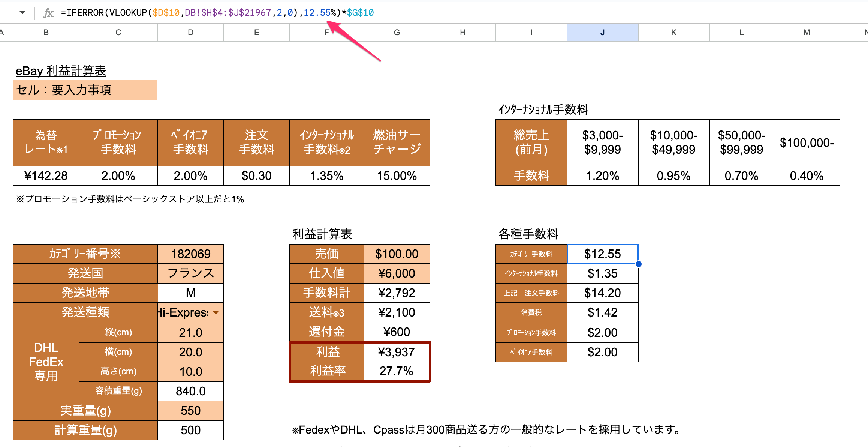
Task: Select the 縦(cm) value cell 21.0
Action: pyautogui.click(x=190, y=333)
